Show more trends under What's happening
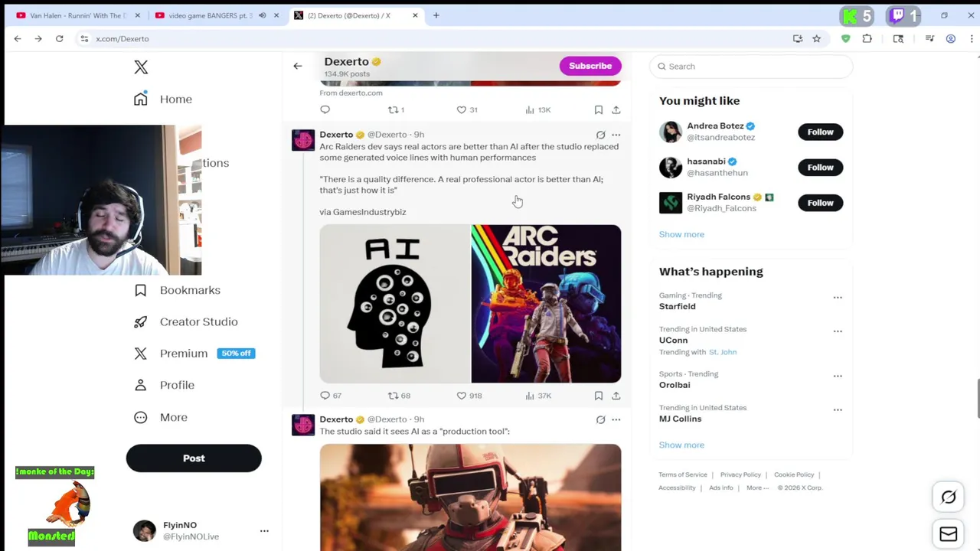 tap(681, 445)
